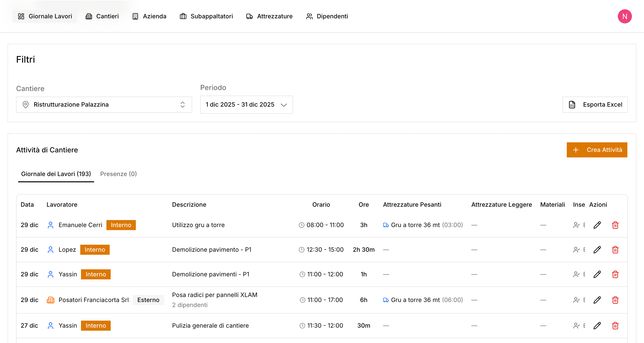This screenshot has height=343, width=644.
Task: Click edit pencil for Posatori Franciacorta Srl row
Action: (x=597, y=300)
